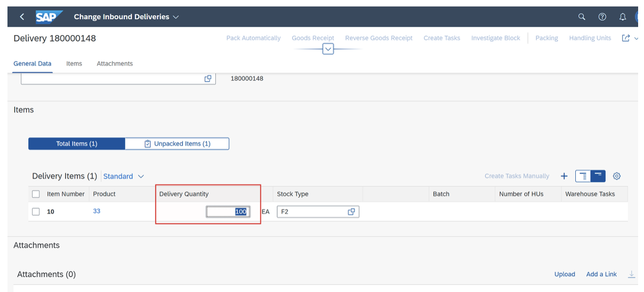
Task: Add a delivery item with the plus icon
Action: pyautogui.click(x=564, y=176)
